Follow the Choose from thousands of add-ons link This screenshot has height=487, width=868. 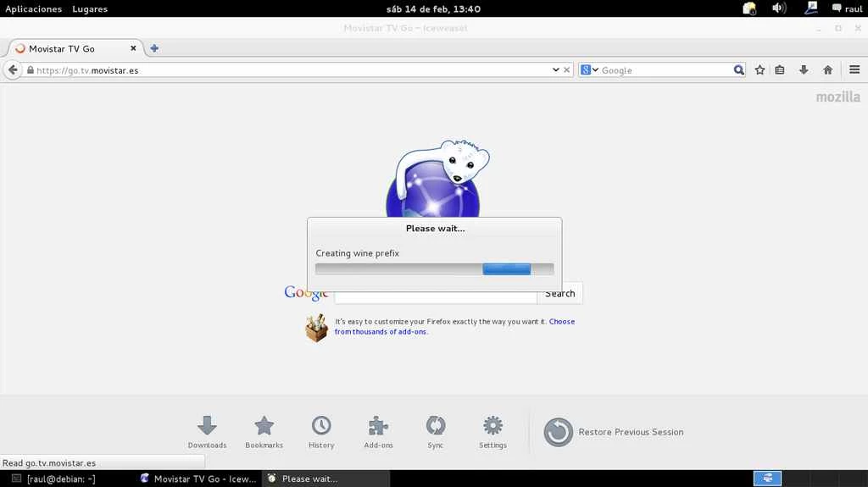454,327
